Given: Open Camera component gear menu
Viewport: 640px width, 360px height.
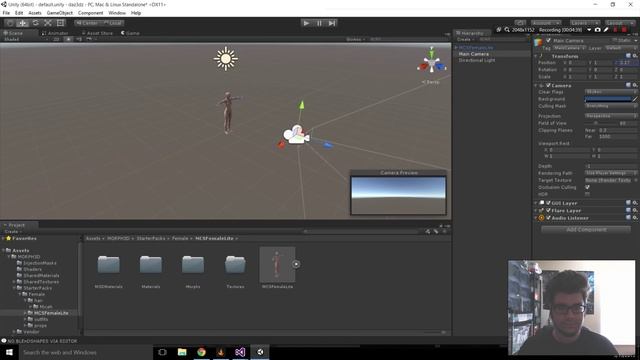Looking at the screenshot, I should (x=635, y=85).
